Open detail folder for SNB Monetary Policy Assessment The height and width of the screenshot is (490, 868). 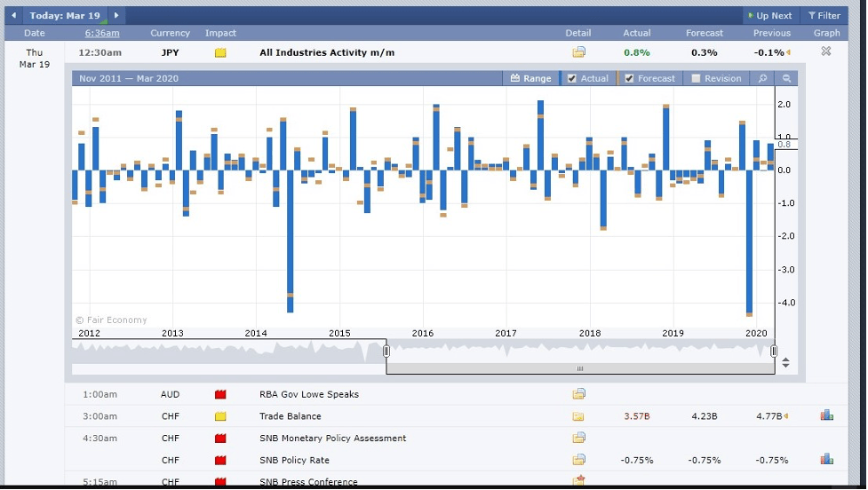click(578, 438)
